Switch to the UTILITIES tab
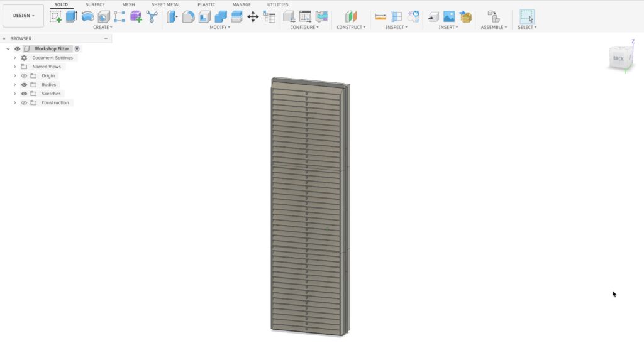Screen dimensions: 644x360 click(277, 4)
